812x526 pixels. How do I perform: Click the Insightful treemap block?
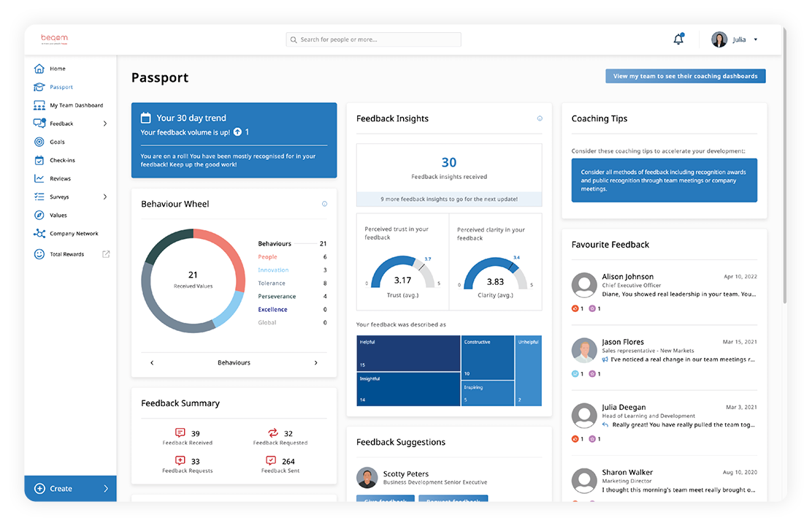coord(408,389)
